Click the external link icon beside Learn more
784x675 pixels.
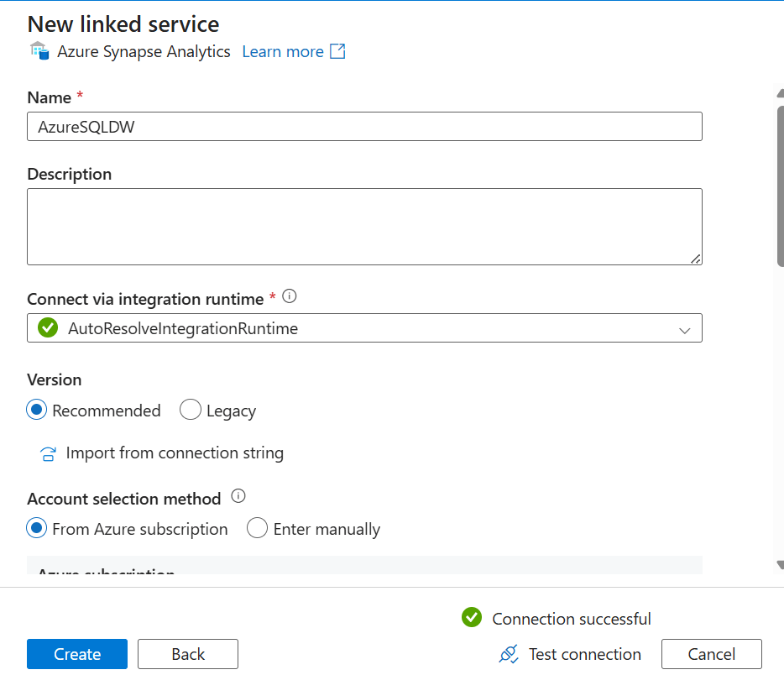pyautogui.click(x=337, y=51)
